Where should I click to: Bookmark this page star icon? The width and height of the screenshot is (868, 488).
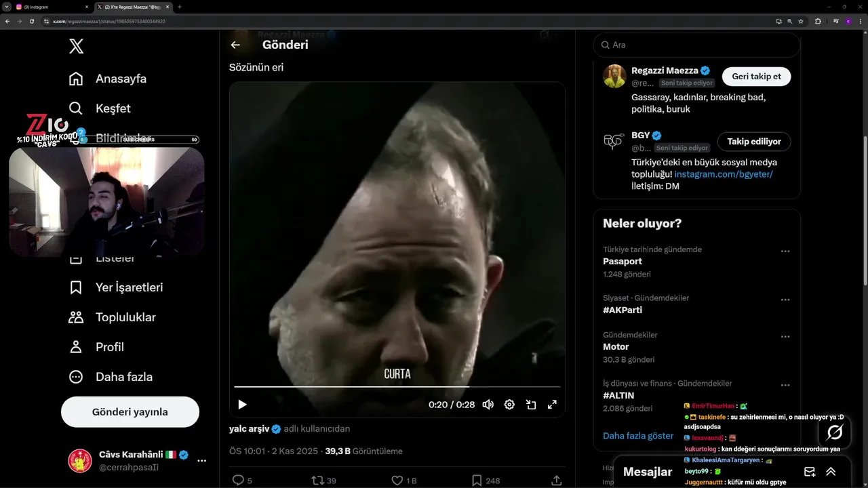[801, 21]
